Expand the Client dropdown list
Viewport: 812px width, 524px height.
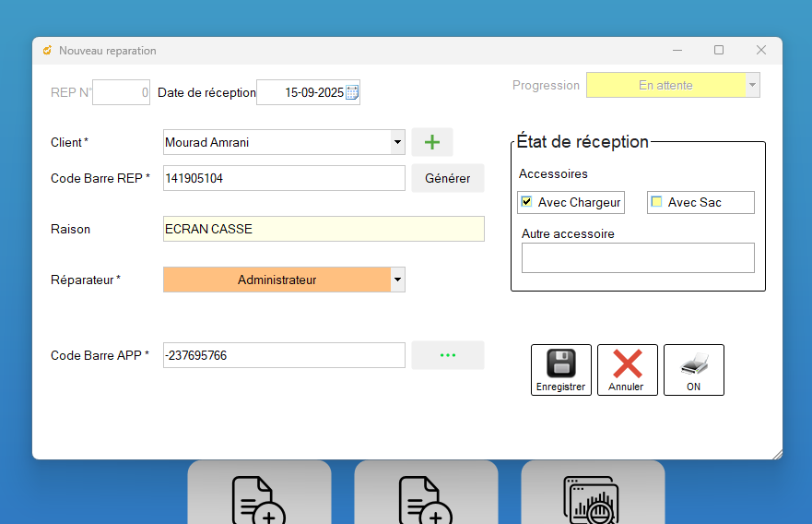click(x=397, y=142)
